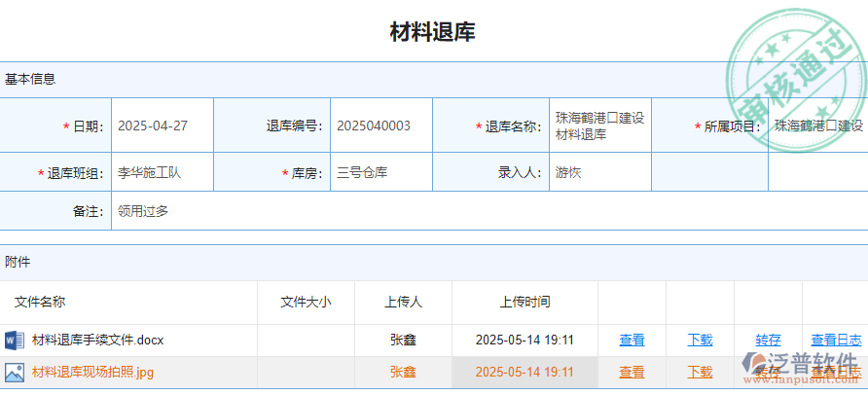Click the Word document file icon
The width and height of the screenshot is (868, 395).
14,341
